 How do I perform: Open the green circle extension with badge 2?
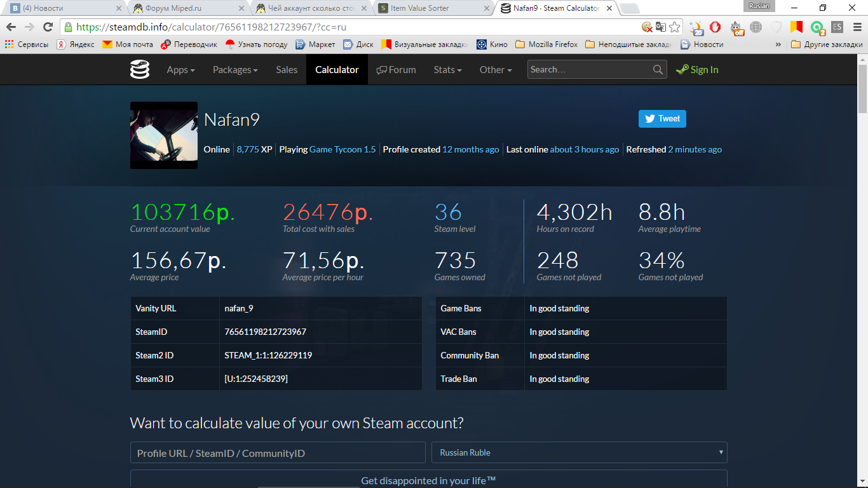817,27
